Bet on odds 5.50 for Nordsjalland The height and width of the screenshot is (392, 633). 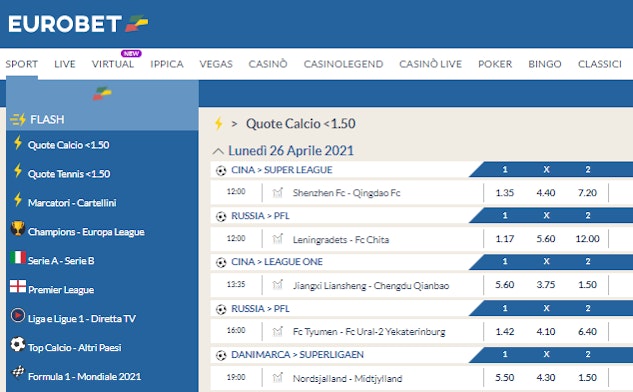tap(505, 378)
